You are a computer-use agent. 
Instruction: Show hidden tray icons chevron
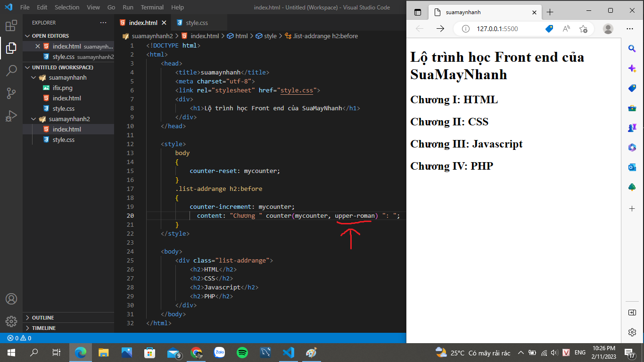520,353
